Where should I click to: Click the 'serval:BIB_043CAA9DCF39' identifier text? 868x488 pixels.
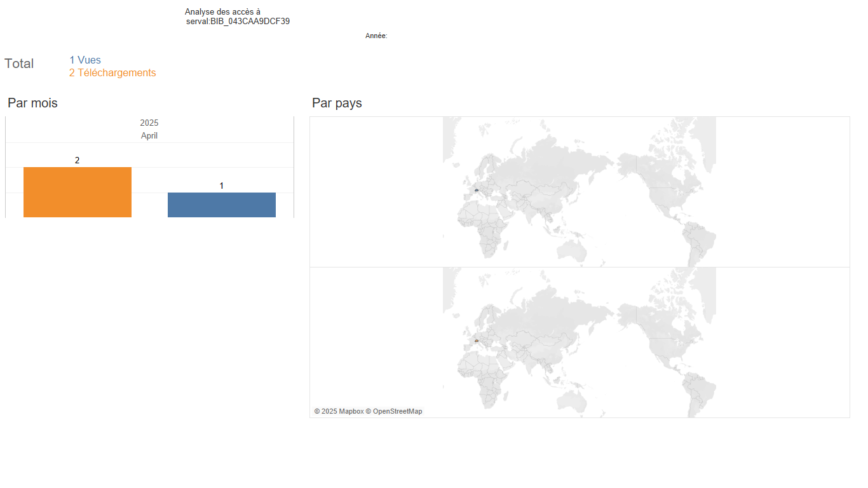(x=238, y=22)
